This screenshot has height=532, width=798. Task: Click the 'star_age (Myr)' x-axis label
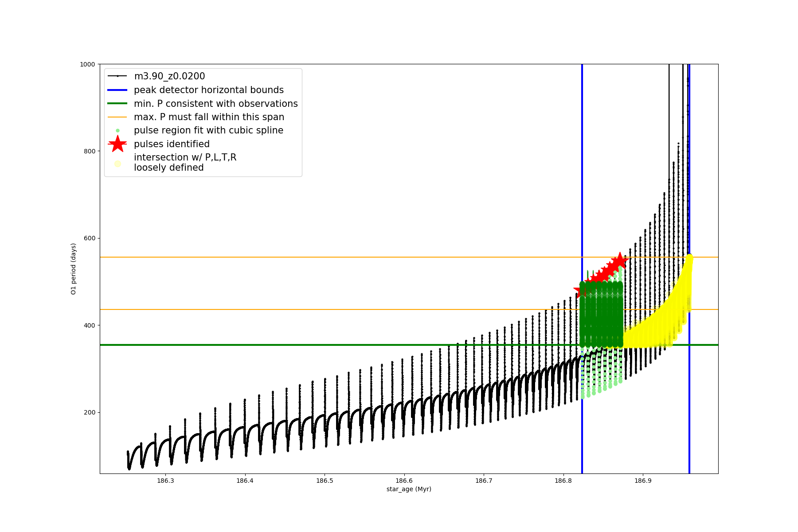point(409,489)
